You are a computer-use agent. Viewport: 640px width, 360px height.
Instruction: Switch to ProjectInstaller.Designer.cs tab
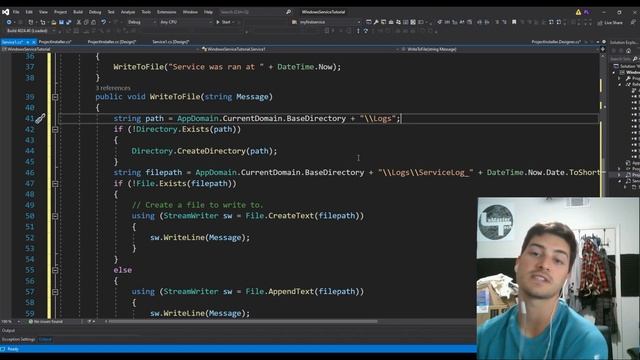[556, 42]
